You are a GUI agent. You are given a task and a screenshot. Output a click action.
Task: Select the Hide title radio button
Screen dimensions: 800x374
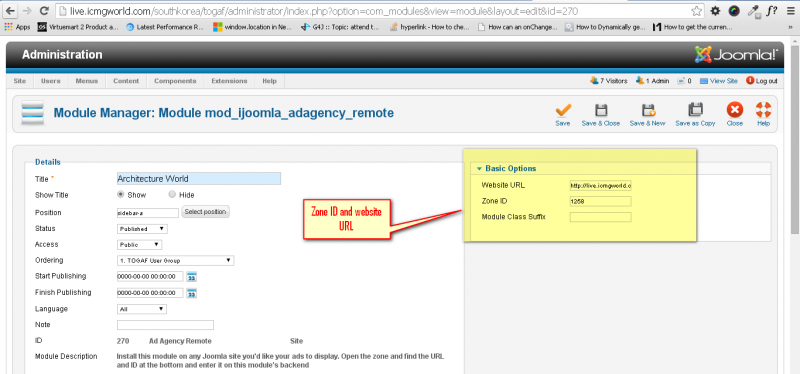coord(172,194)
